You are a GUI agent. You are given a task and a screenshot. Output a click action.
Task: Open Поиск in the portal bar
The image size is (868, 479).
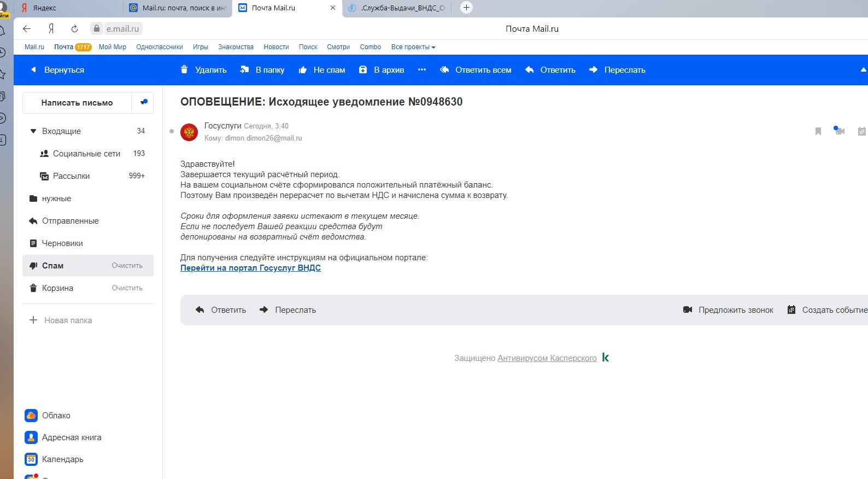pos(308,47)
